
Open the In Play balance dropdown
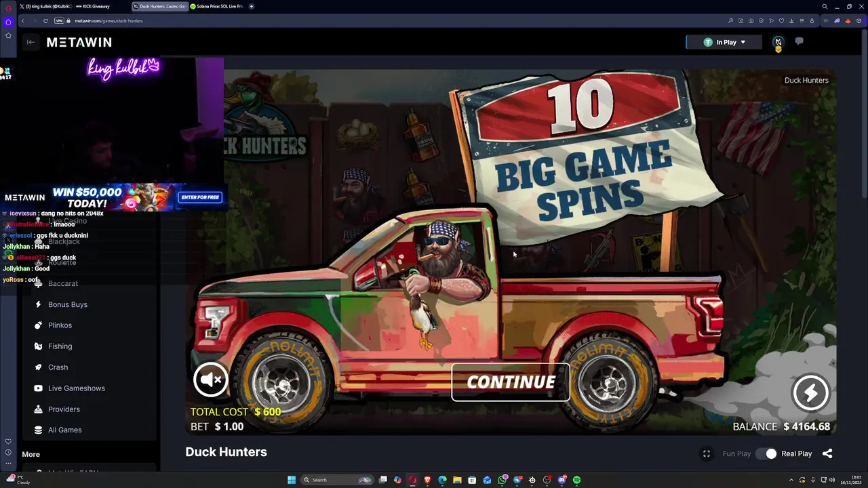[x=724, y=42]
